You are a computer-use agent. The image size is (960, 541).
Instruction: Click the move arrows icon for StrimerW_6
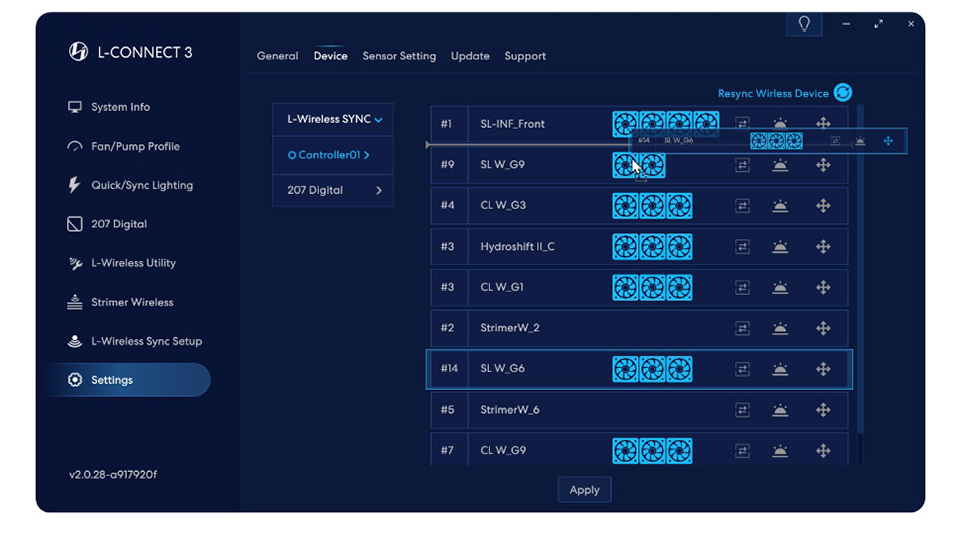click(823, 410)
